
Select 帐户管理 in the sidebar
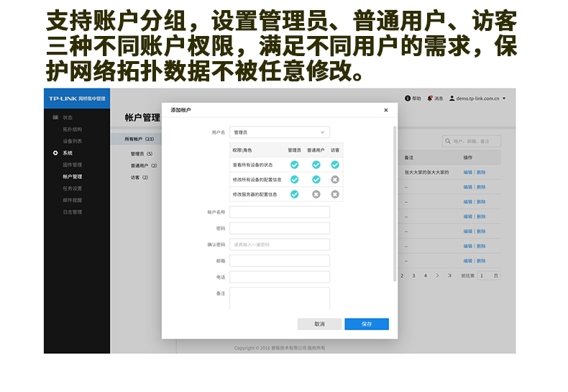[x=72, y=177]
